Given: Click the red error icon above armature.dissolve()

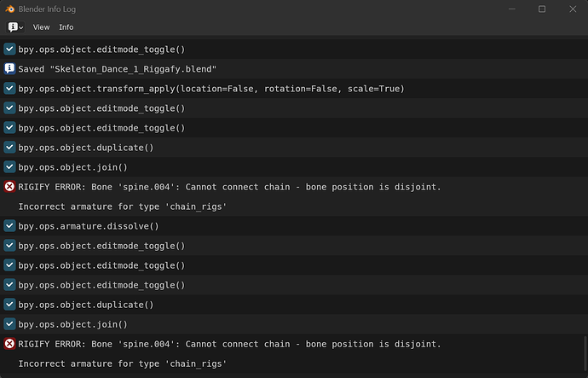Looking at the screenshot, I should (9, 187).
